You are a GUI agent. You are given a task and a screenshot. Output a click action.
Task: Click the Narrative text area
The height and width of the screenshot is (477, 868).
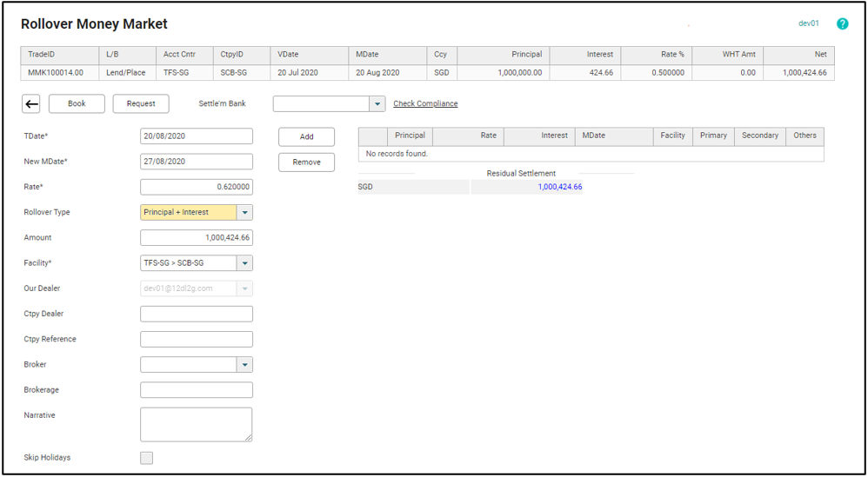pyautogui.click(x=196, y=424)
